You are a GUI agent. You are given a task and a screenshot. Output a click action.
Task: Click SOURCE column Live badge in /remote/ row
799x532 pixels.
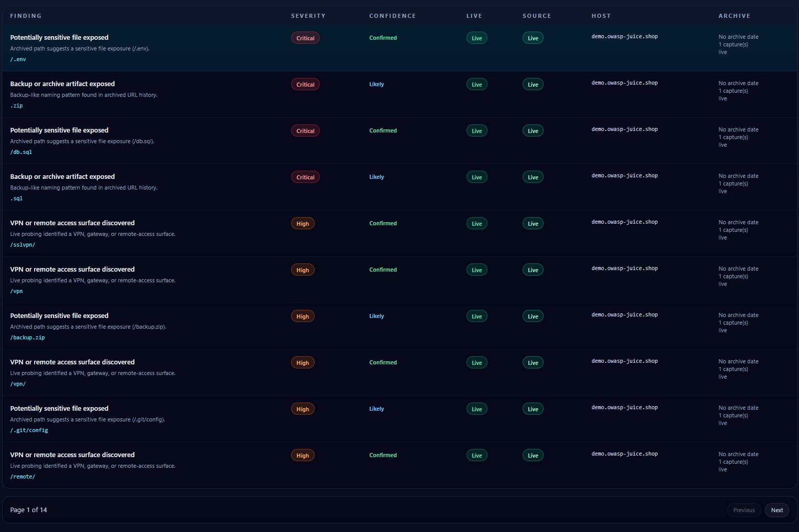533,456
